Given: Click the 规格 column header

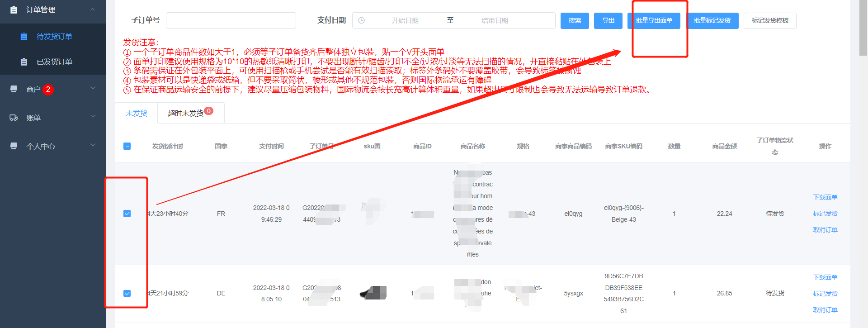Looking at the screenshot, I should [523, 146].
